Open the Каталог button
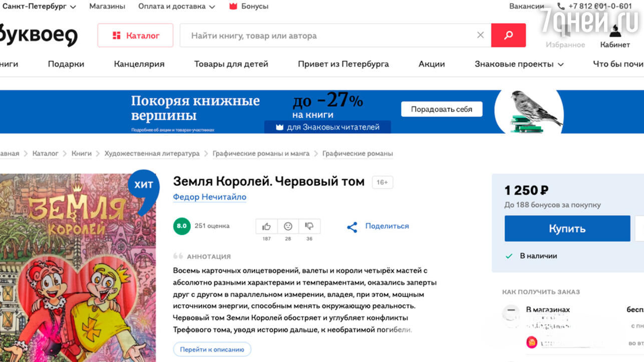 (135, 36)
